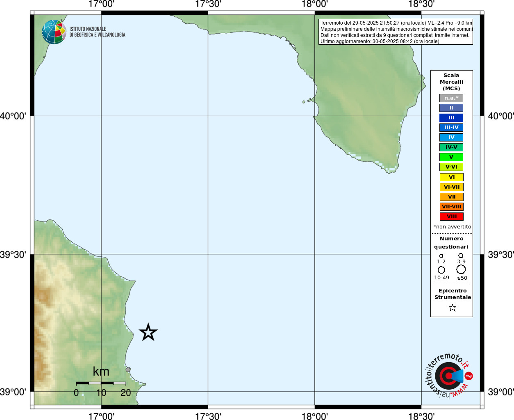Click the right 40°00' latitude label
Viewport: 514px width, 420px height.
click(501, 116)
